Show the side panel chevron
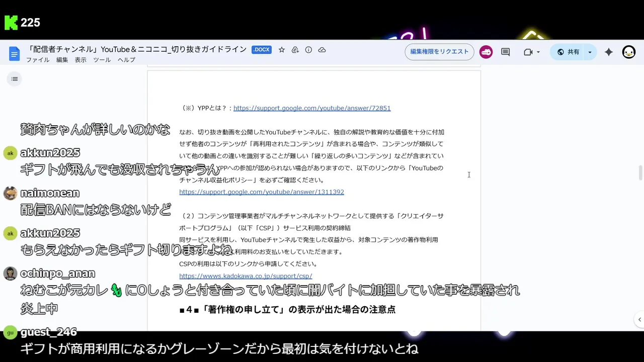This screenshot has width=644, height=362. click(x=639, y=319)
